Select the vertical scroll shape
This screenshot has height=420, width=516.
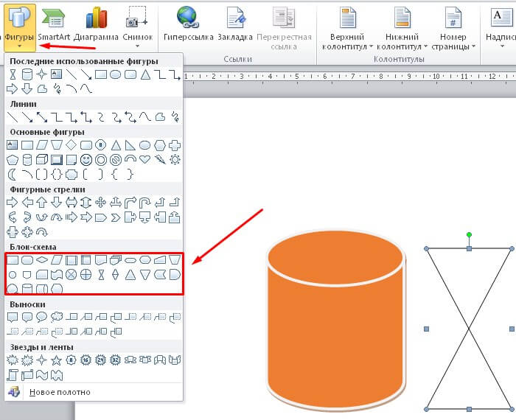pyautogui.click(x=13, y=375)
